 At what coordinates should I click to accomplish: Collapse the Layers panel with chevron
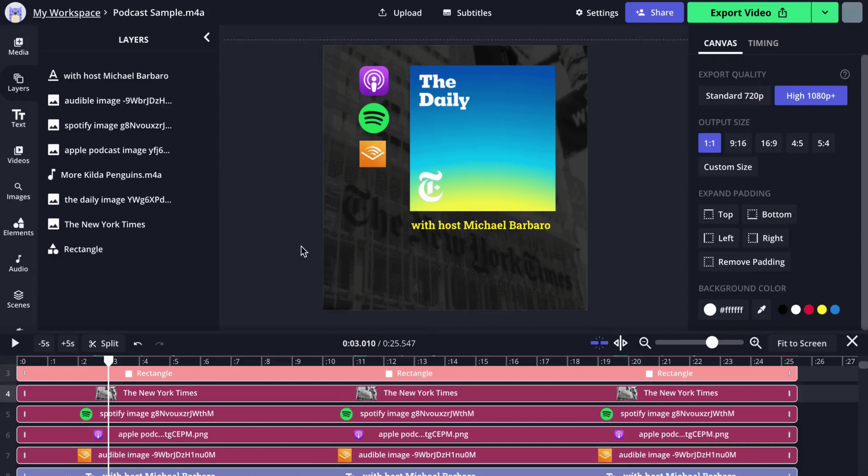(207, 38)
